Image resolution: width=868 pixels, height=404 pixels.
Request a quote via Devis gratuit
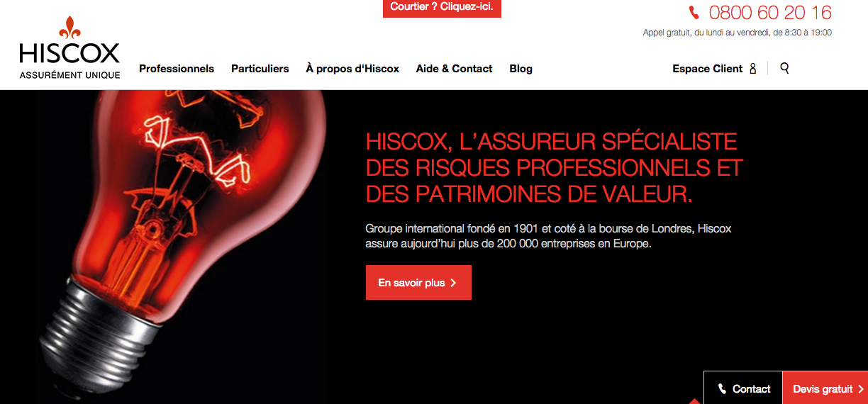point(825,388)
